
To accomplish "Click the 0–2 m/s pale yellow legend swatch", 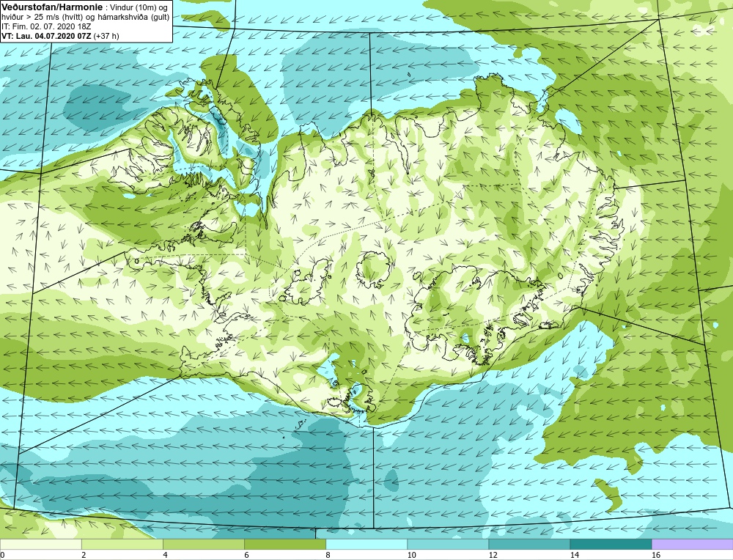I will 40,545.
